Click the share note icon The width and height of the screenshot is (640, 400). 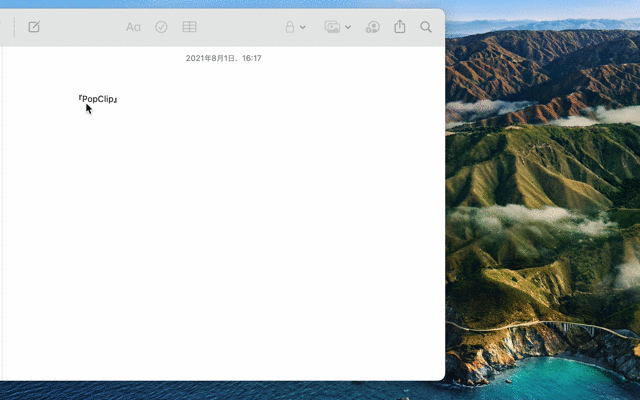pyautogui.click(x=400, y=27)
